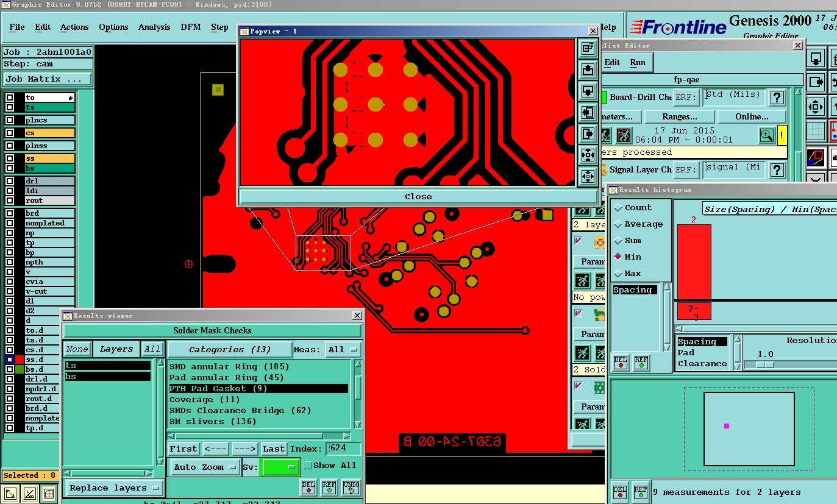The height and width of the screenshot is (504, 837).
Task: Click the REF icon below the histogram Spacing list
Action: click(641, 363)
